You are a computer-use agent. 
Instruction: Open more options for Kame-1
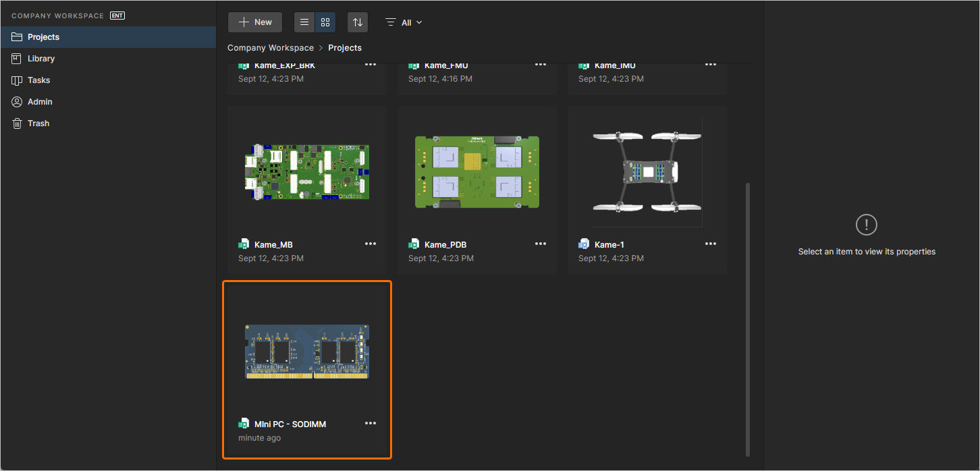711,244
